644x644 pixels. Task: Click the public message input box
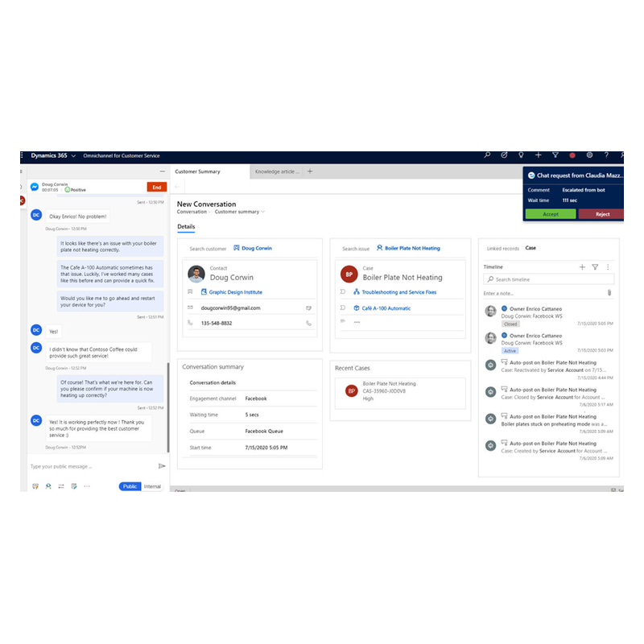(93, 467)
